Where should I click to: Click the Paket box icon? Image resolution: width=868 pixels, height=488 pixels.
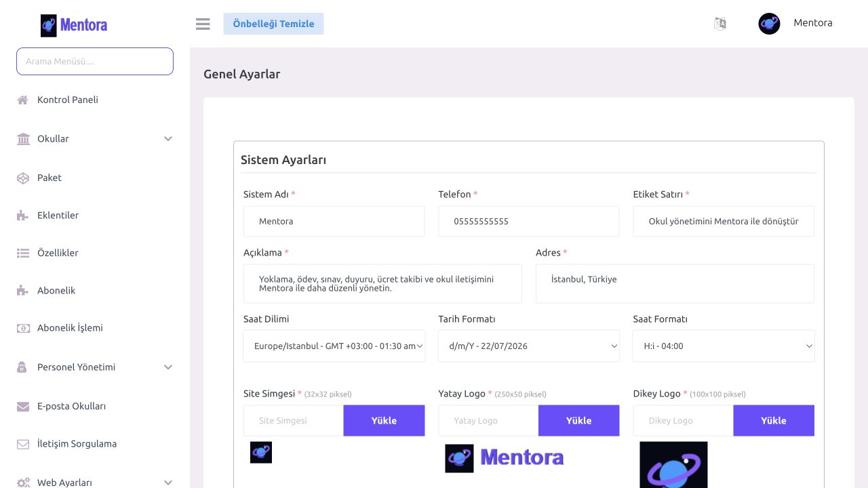click(23, 178)
